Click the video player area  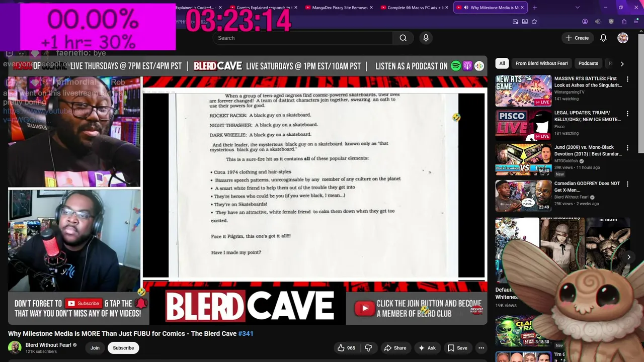click(248, 190)
